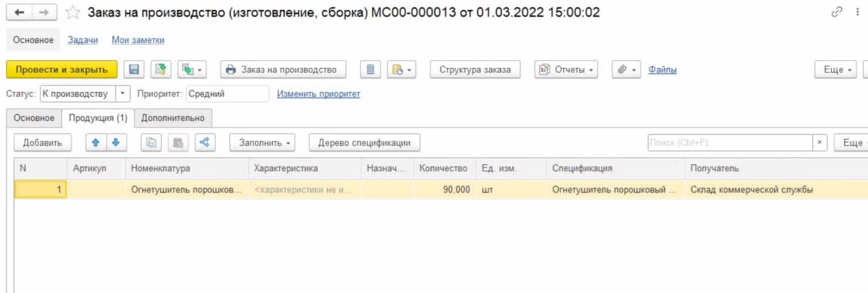Select the <характеристики не и... cell
This screenshot has width=868, height=293.
point(304,190)
